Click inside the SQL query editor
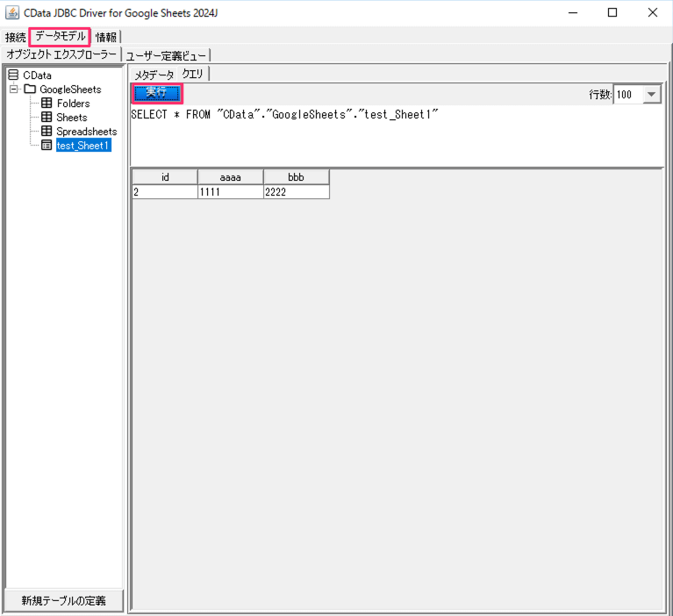 coord(397,136)
